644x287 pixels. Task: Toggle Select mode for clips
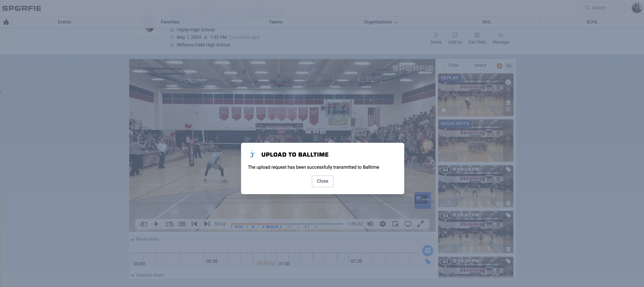tap(477, 66)
